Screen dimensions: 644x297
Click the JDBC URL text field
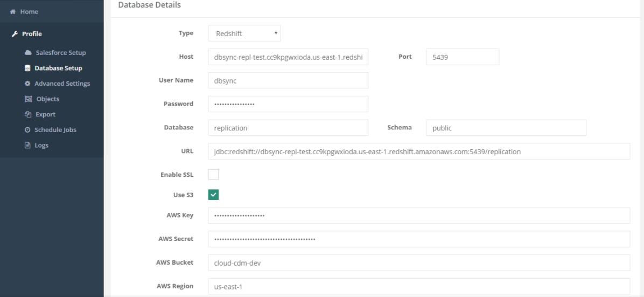[x=418, y=151]
